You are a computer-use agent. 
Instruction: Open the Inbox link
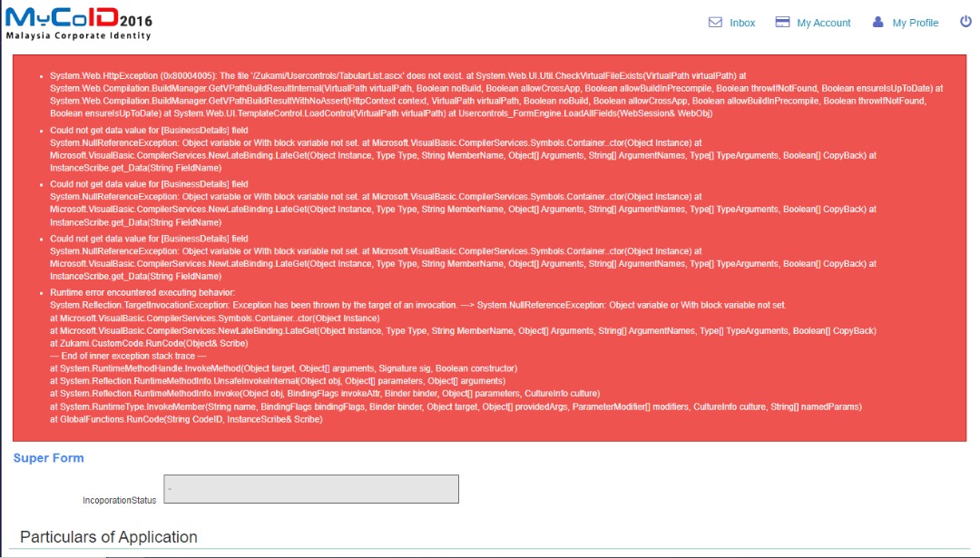click(742, 23)
